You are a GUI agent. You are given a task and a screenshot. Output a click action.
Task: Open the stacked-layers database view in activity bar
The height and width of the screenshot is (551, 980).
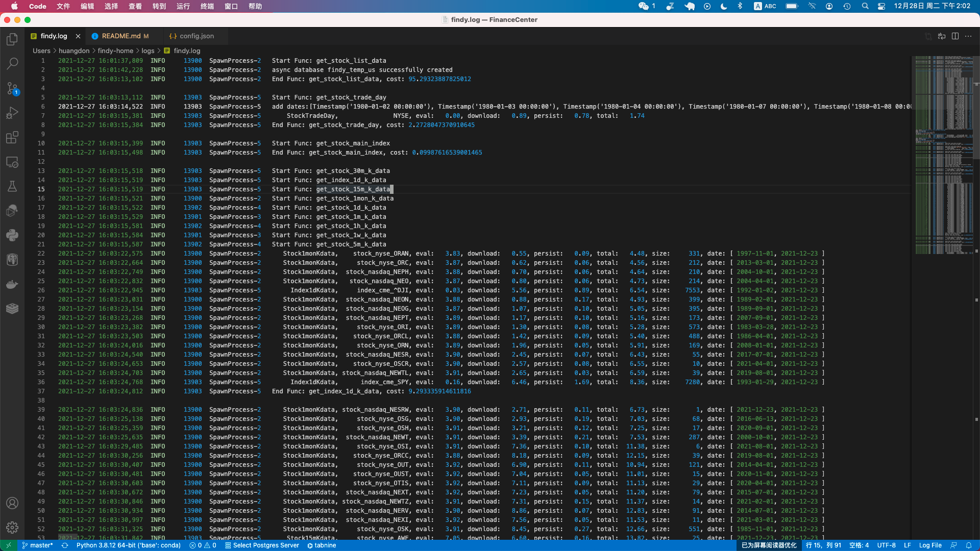(x=12, y=309)
